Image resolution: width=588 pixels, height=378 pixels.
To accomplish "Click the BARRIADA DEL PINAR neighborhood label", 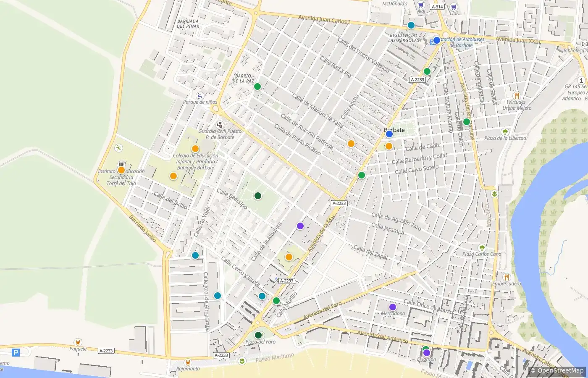I will (x=188, y=24).
